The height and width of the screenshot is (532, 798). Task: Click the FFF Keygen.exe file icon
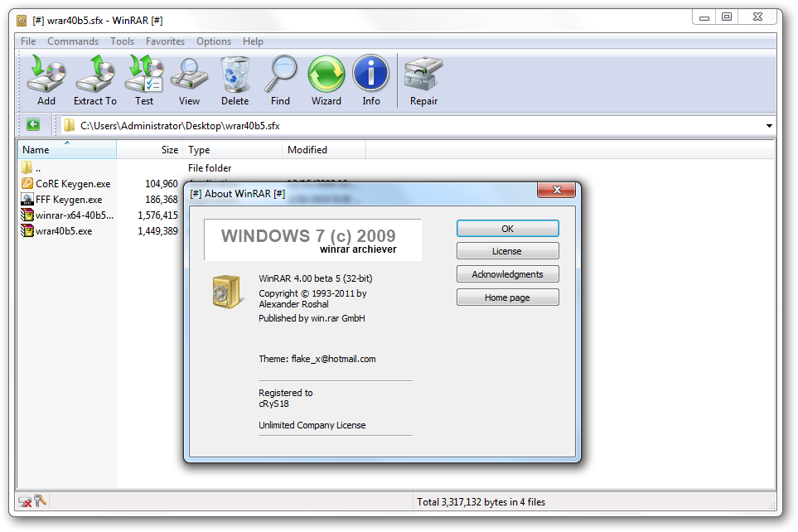click(x=27, y=199)
